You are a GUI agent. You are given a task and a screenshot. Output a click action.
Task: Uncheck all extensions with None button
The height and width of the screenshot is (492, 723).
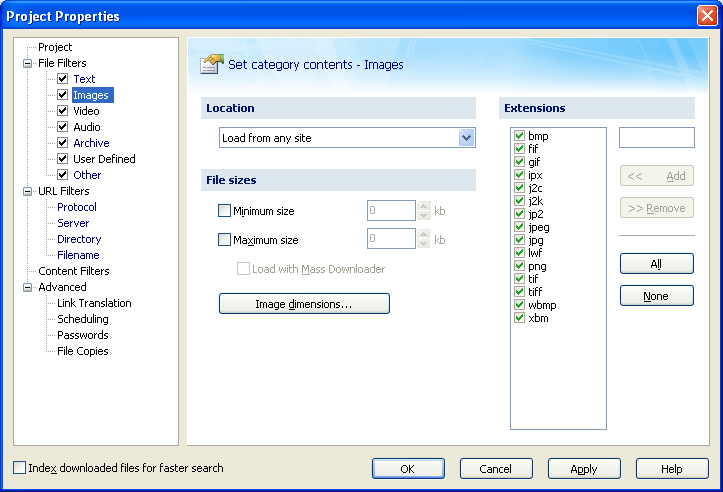[657, 296]
